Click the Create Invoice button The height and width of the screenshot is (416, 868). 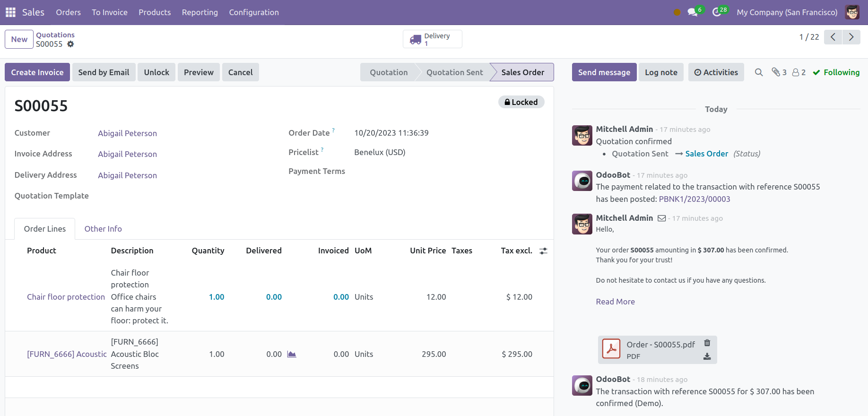37,72
